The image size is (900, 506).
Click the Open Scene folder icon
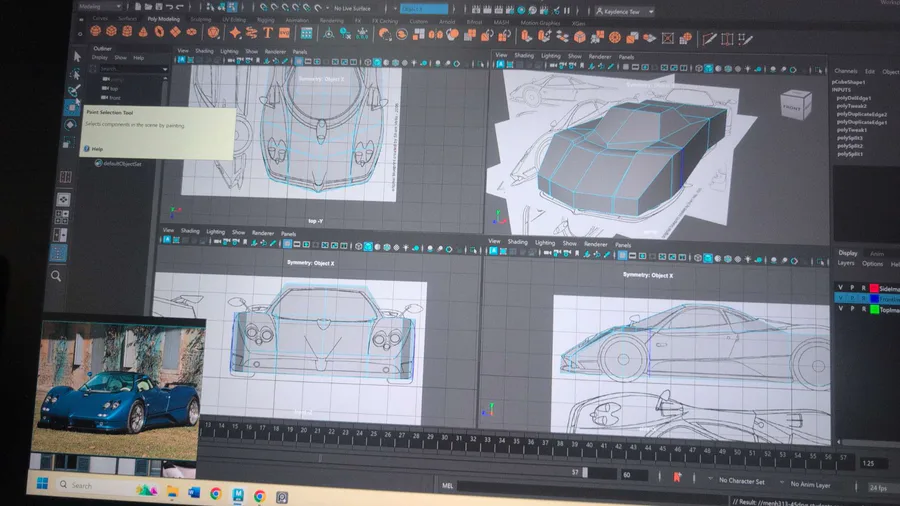click(148, 7)
